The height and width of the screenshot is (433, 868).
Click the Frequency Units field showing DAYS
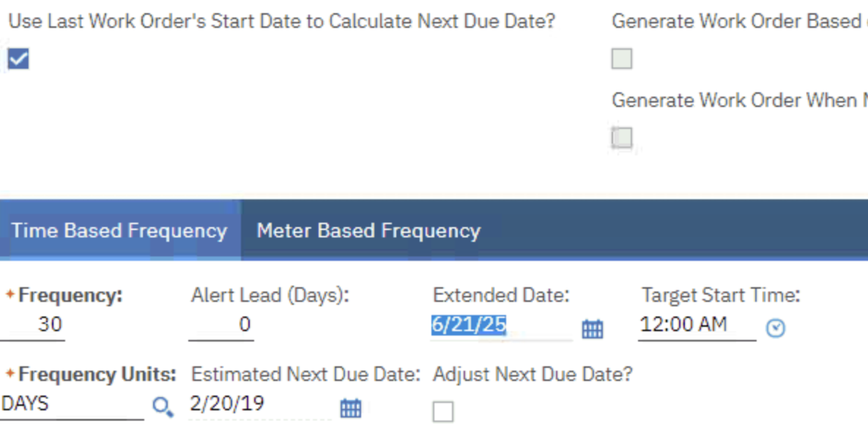(72, 404)
